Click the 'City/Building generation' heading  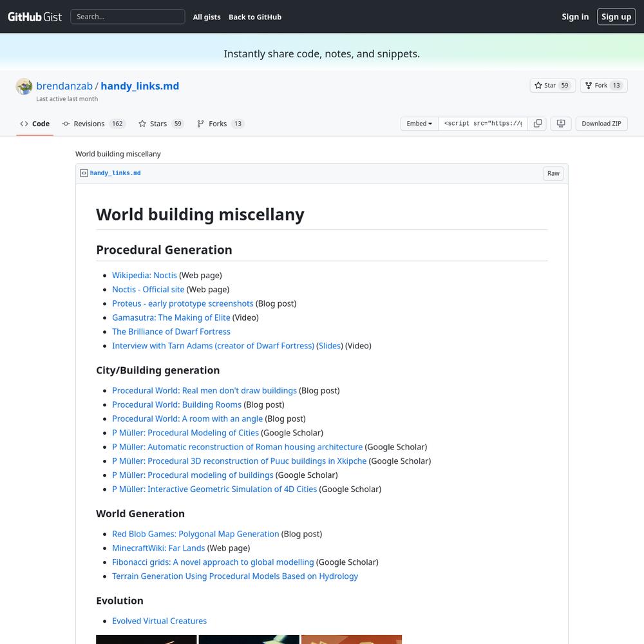(158, 370)
